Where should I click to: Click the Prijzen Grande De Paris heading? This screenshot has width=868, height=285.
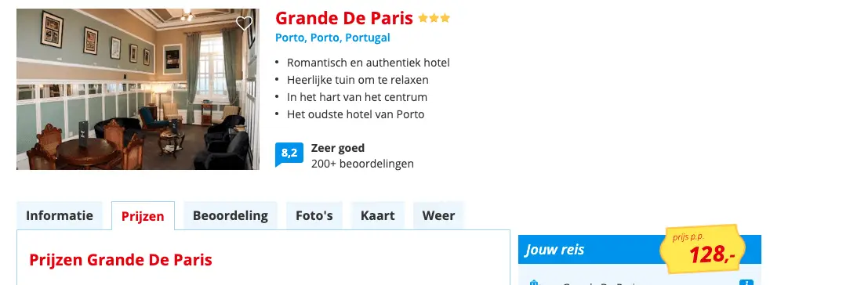(x=121, y=260)
